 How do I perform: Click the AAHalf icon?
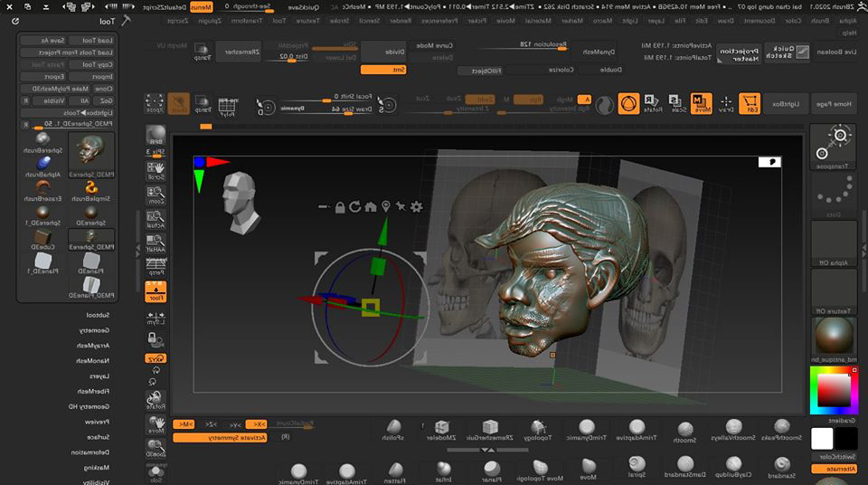coord(156,243)
